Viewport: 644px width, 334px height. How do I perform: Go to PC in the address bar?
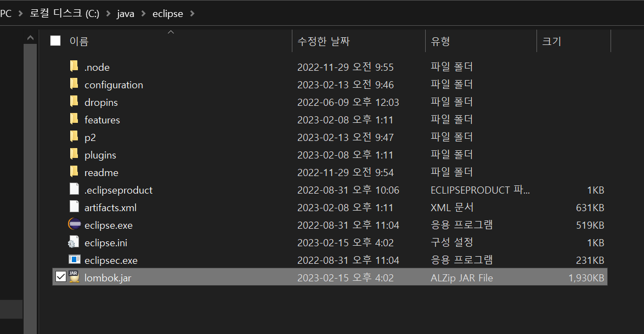coord(5,14)
